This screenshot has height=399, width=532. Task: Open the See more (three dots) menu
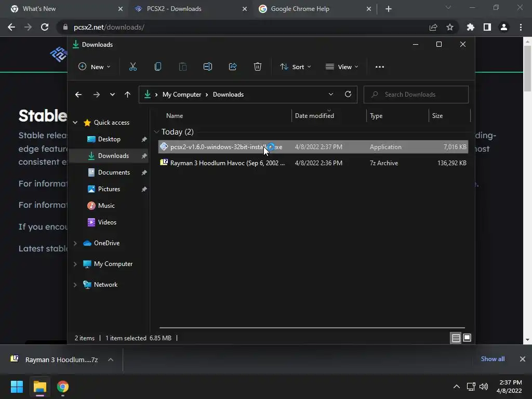[380, 67]
